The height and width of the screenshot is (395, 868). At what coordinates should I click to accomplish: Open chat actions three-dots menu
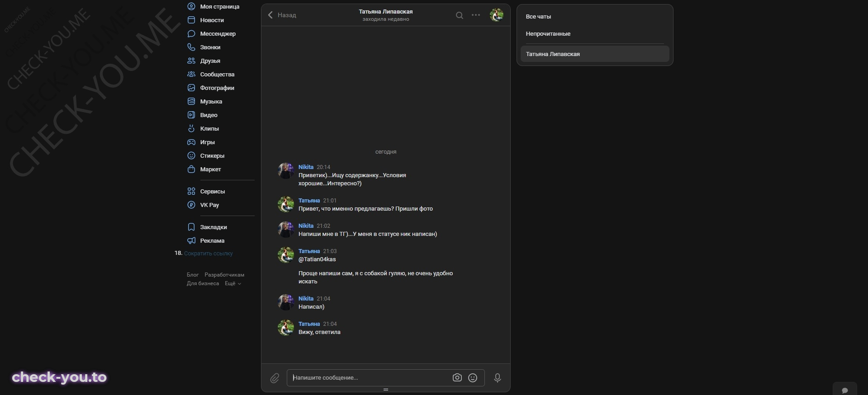tap(476, 15)
